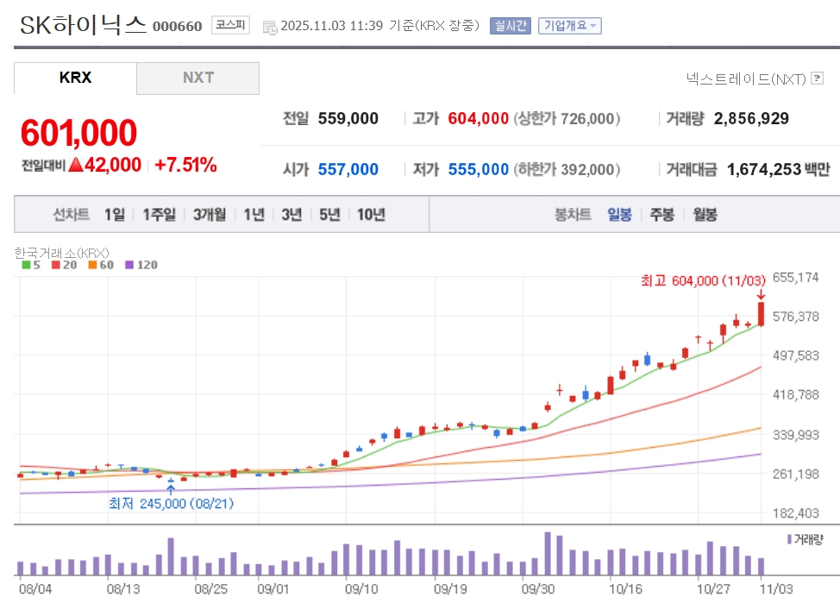Select the KRX tab

click(75, 78)
